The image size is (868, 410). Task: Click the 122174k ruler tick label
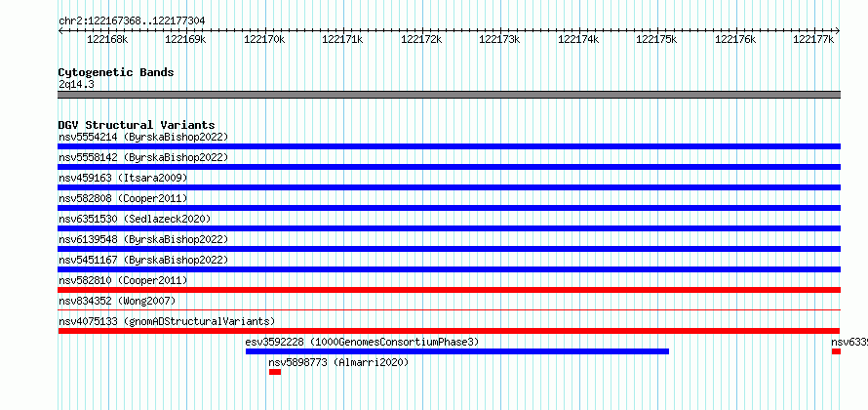point(578,39)
